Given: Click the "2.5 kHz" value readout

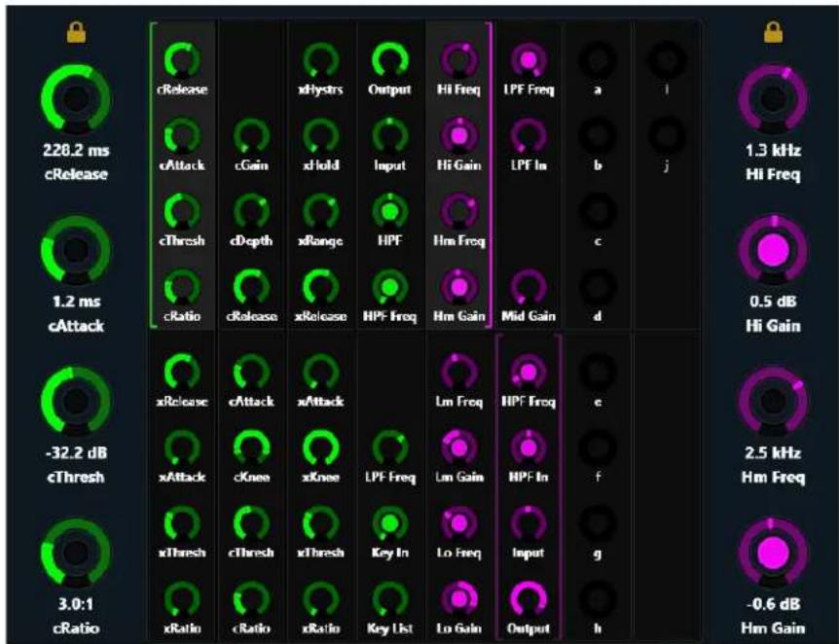Looking at the screenshot, I should click(x=773, y=453).
